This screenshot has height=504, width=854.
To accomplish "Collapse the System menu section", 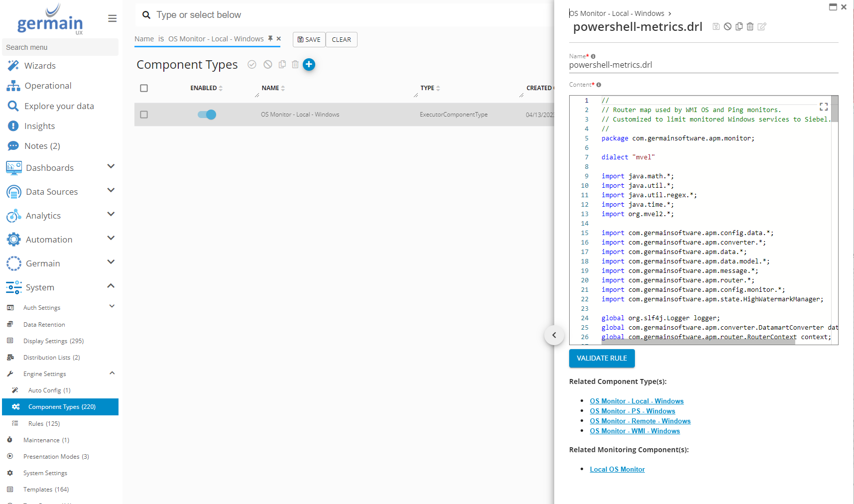I will point(111,286).
